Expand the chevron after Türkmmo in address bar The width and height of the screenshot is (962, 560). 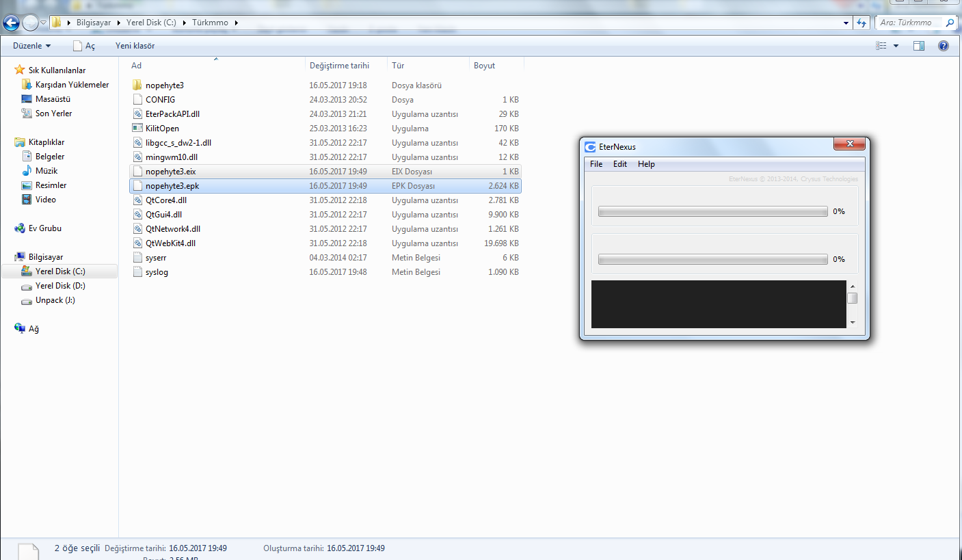coord(236,23)
